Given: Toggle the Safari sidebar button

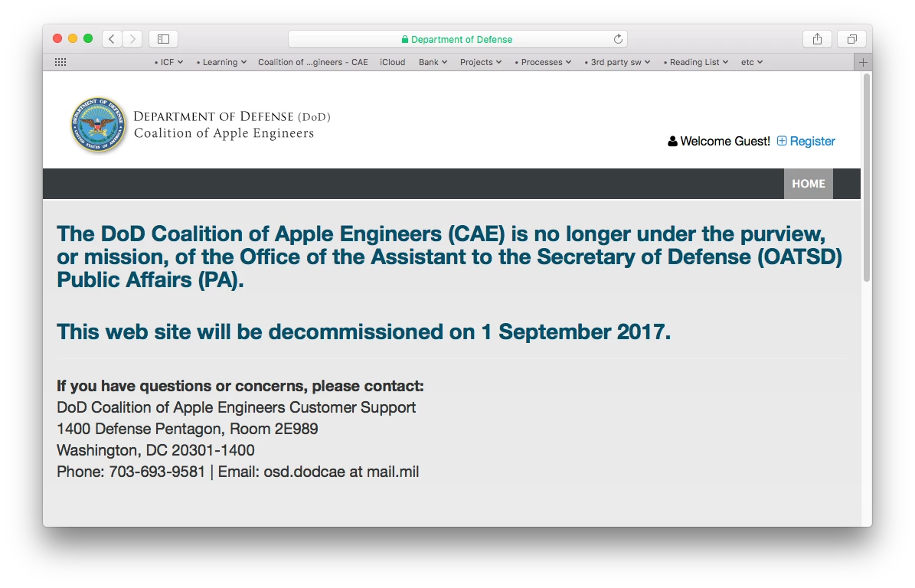Looking at the screenshot, I should pos(163,39).
